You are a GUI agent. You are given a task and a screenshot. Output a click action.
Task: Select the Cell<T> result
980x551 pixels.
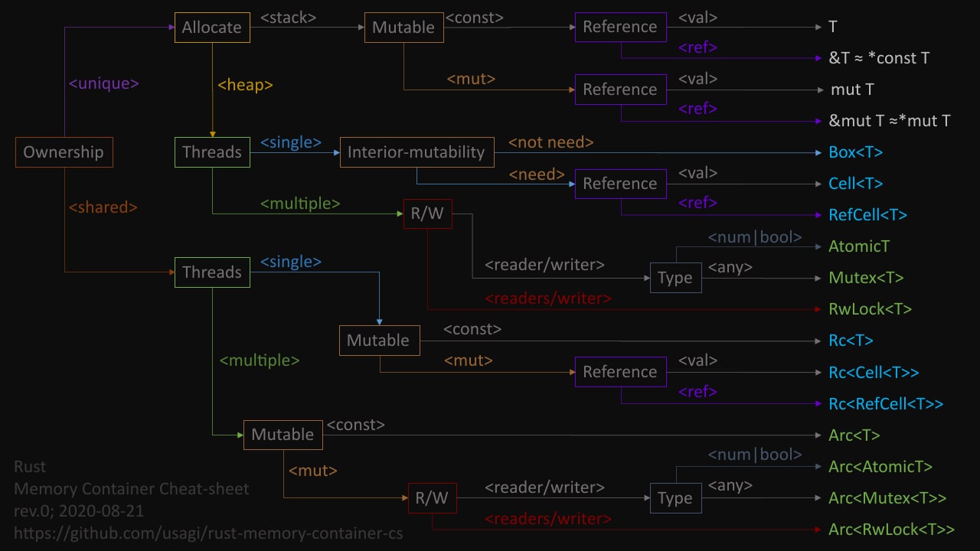855,184
